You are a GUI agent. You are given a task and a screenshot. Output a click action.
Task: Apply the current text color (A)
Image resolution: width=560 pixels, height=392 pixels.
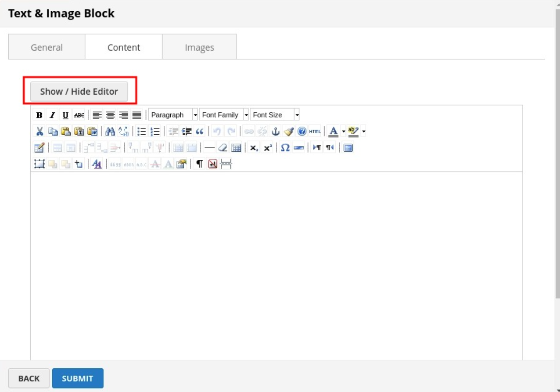[333, 131]
